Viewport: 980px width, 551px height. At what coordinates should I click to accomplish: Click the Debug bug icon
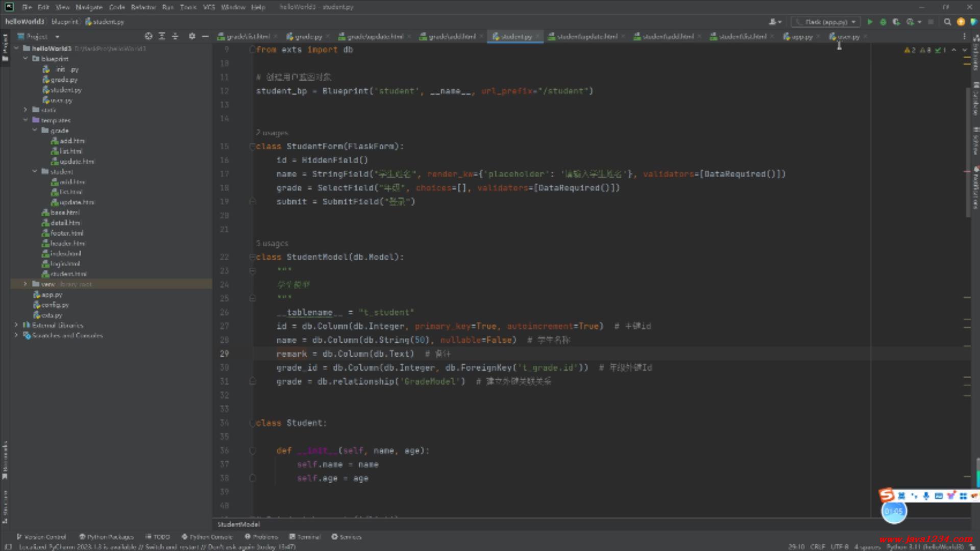(883, 22)
